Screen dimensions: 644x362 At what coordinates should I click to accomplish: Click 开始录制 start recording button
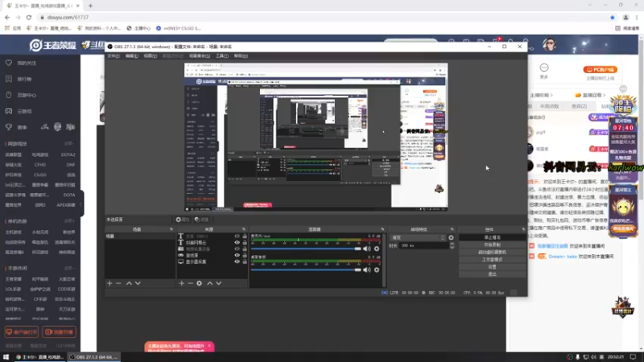tap(492, 245)
